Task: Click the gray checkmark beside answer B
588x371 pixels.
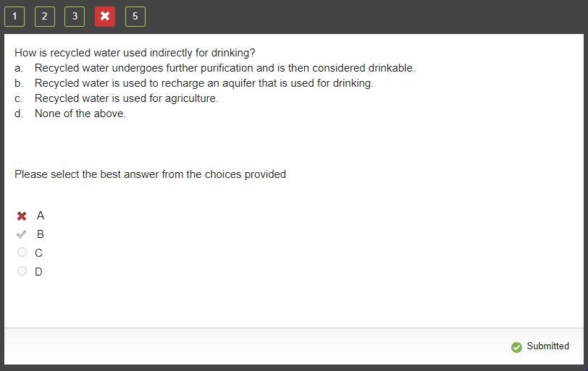Action: pyautogui.click(x=22, y=234)
